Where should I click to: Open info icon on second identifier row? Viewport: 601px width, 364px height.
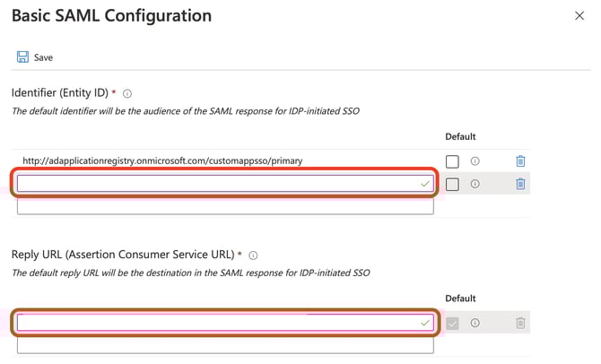pyautogui.click(x=475, y=184)
